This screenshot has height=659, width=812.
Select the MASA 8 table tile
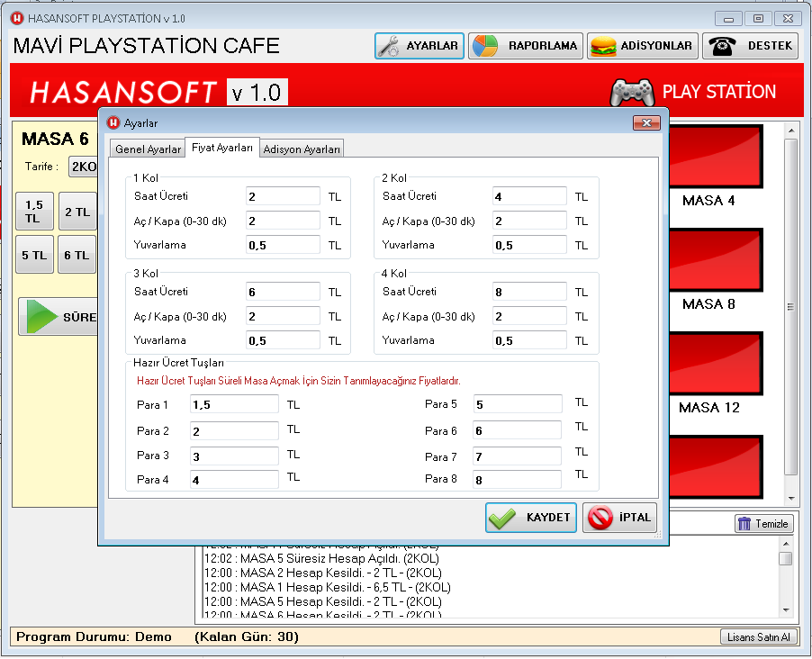[x=716, y=260]
